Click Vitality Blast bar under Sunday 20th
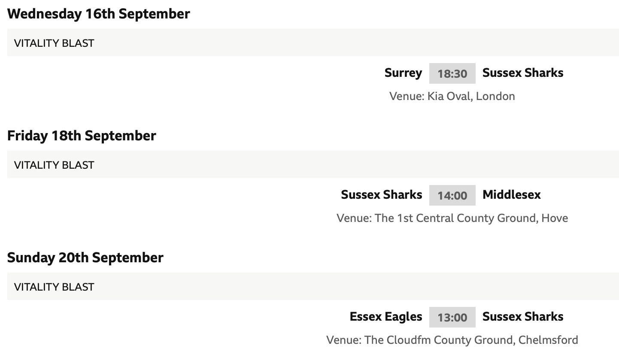 313,286
